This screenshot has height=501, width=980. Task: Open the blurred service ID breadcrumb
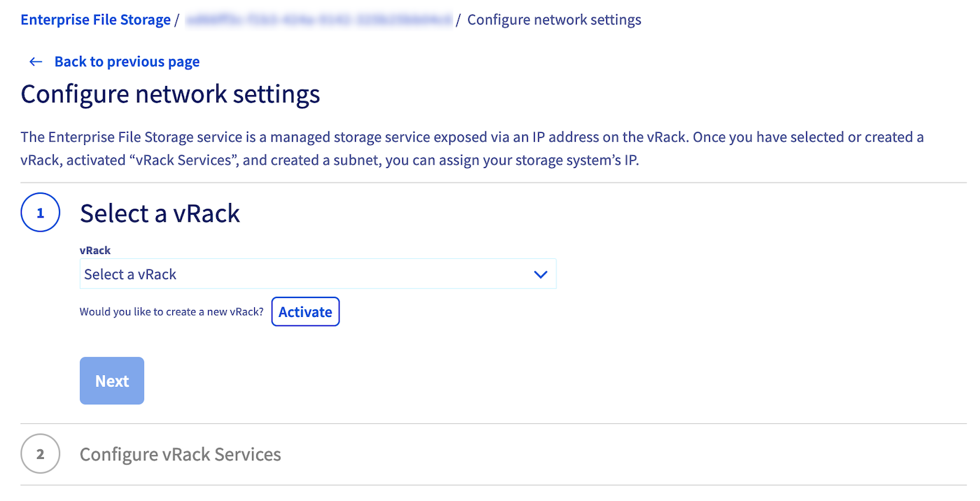pyautogui.click(x=318, y=20)
